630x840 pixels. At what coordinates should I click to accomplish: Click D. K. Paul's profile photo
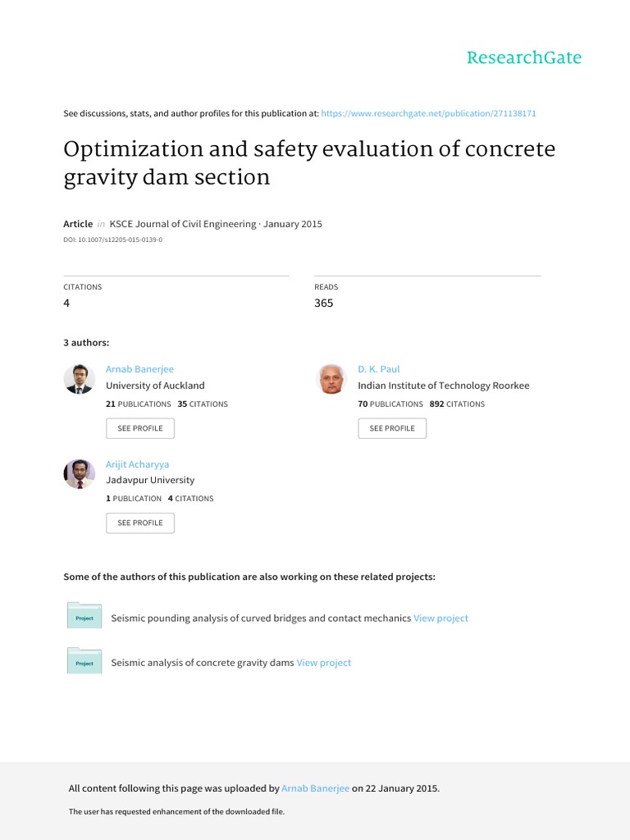[x=331, y=379]
